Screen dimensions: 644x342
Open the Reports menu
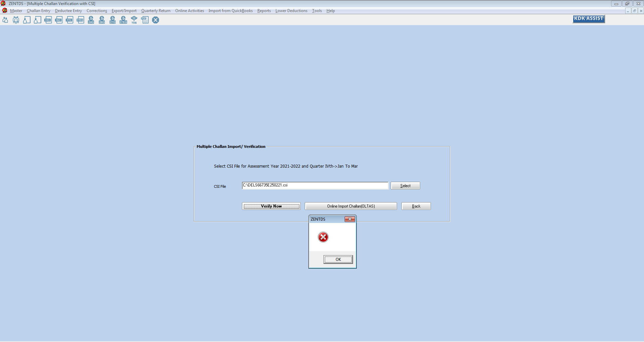(x=264, y=11)
